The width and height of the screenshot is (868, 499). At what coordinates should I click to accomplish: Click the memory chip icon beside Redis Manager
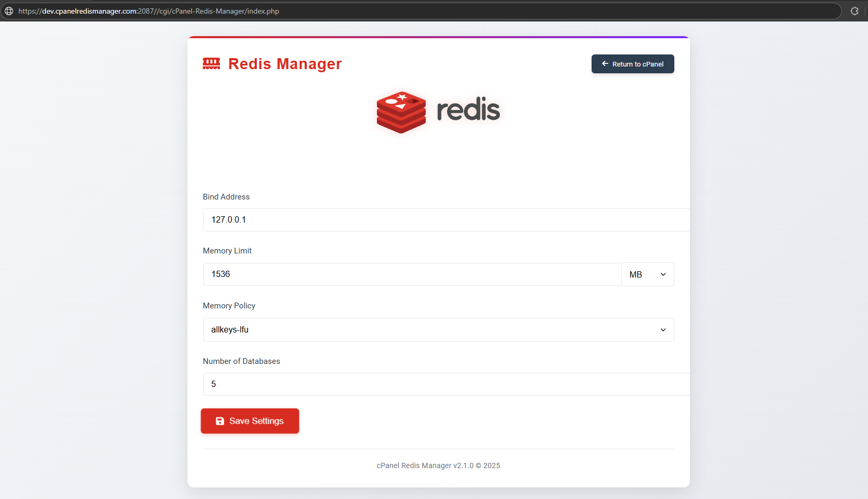point(212,64)
